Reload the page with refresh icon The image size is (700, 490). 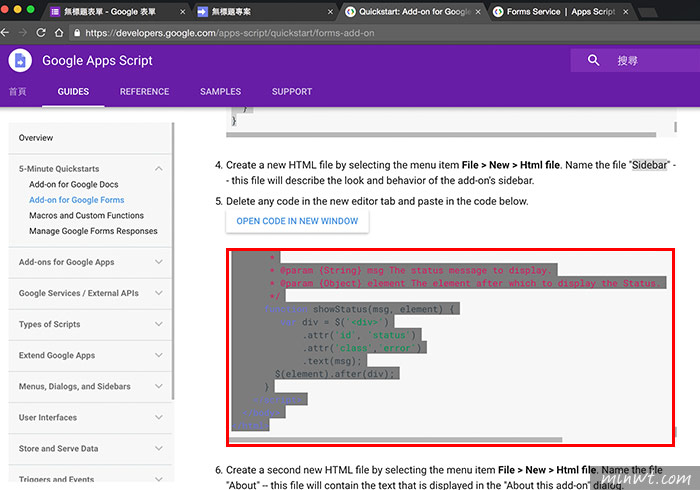(41, 33)
